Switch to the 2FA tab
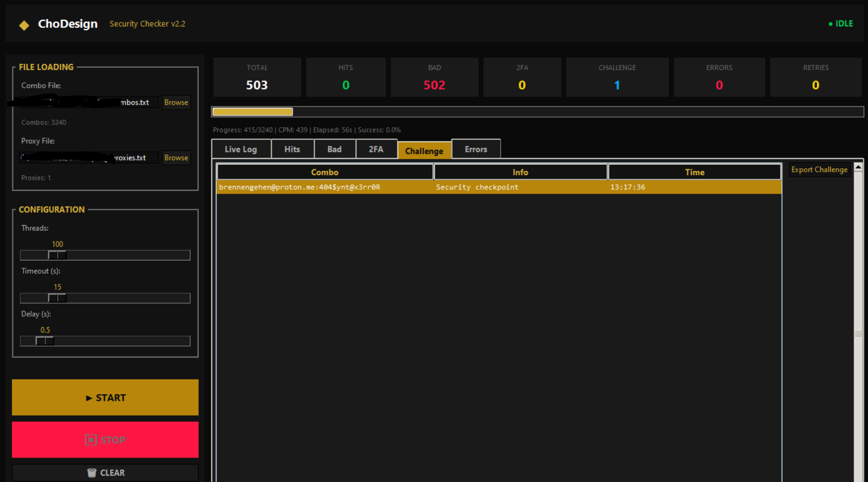This screenshot has width=868, height=482. [376, 149]
